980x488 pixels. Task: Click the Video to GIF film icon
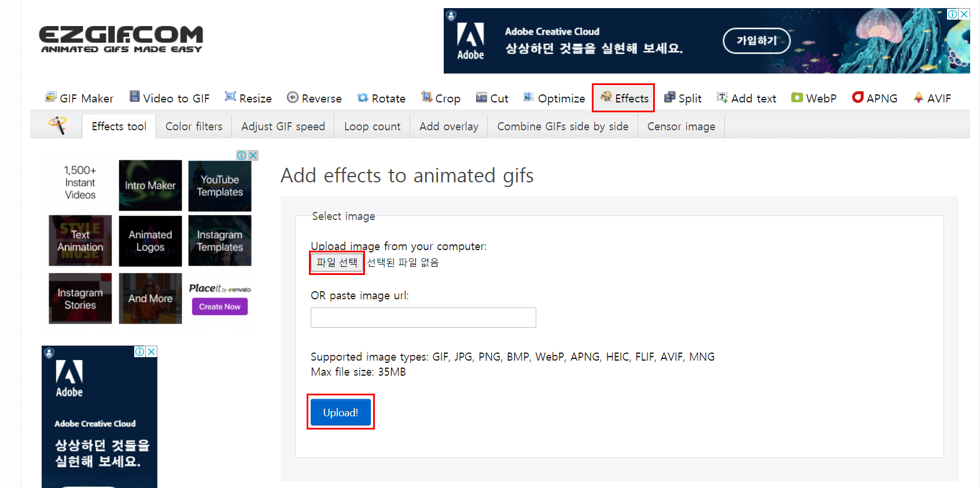134,97
